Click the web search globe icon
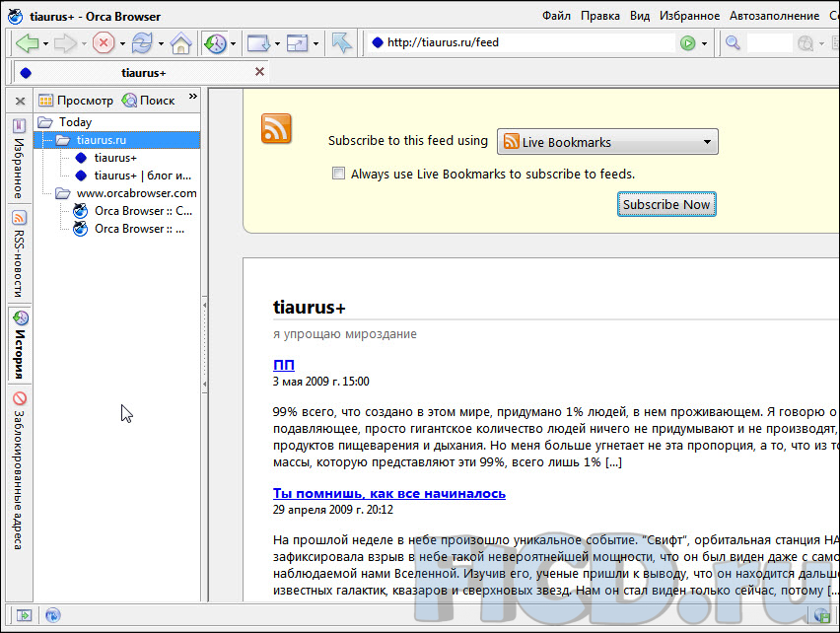This screenshot has width=840, height=633. coord(805,42)
